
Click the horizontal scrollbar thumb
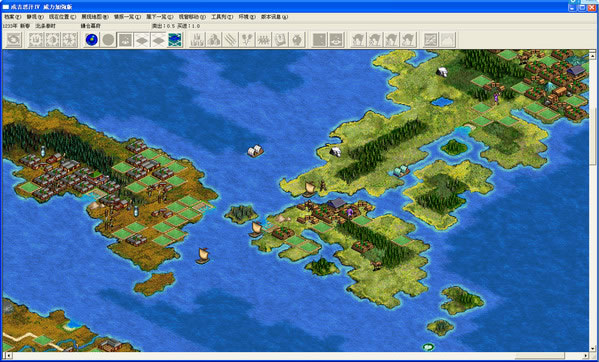click(541, 356)
